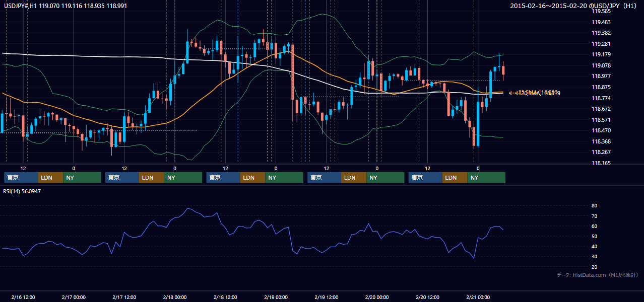Viewport: 644px width, 302px height.
Task: Click the LDN session block for 2/17
Action: coord(152,178)
